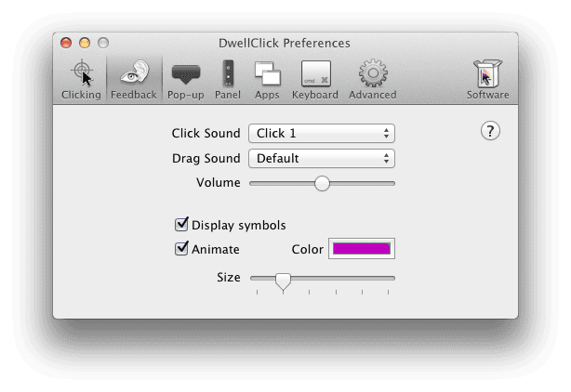Open the Clicking preferences crosshair icon
This screenshot has height=392, width=571.
82,73
